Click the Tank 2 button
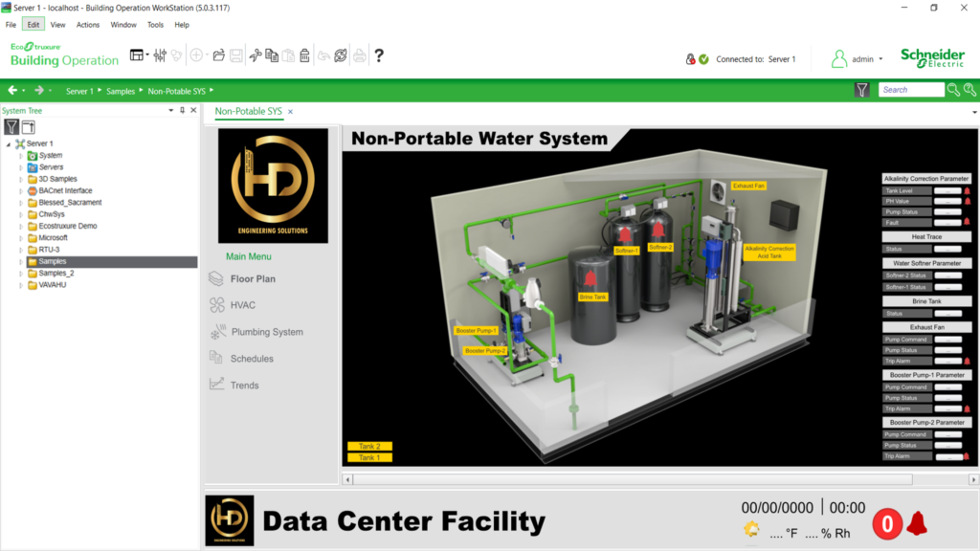Image resolution: width=980 pixels, height=551 pixels. click(369, 446)
